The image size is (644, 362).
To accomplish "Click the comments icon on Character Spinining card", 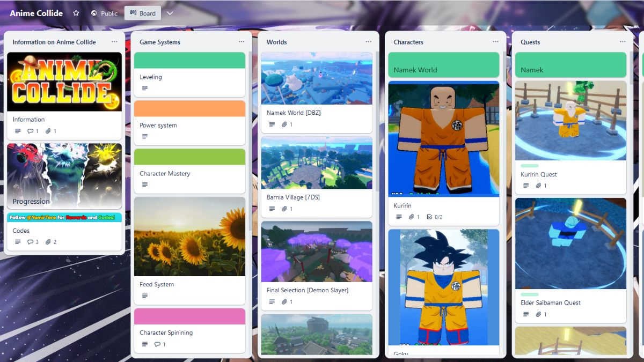I will pos(157,344).
